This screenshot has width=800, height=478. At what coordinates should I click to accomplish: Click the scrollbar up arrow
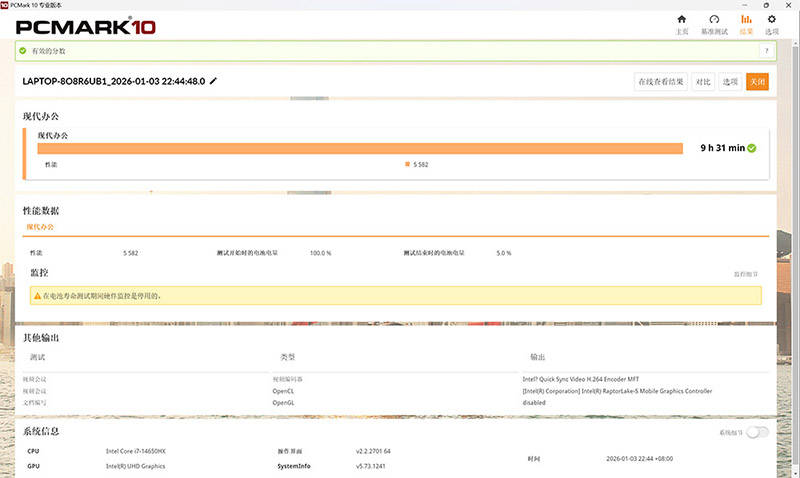click(x=795, y=43)
